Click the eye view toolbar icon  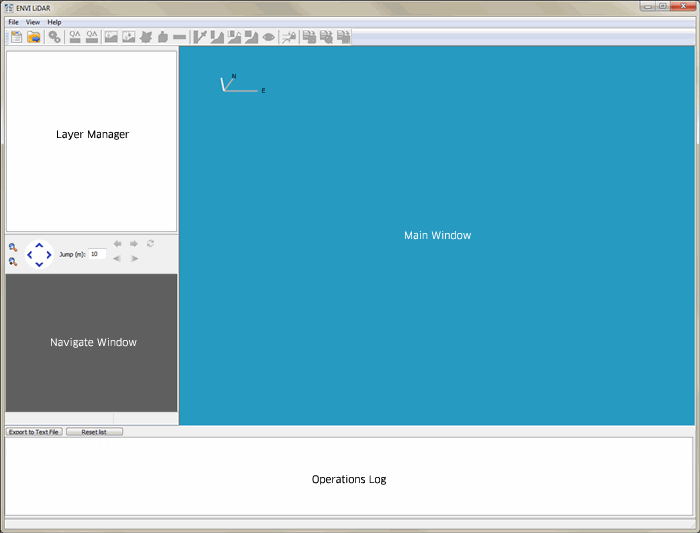tap(269, 37)
